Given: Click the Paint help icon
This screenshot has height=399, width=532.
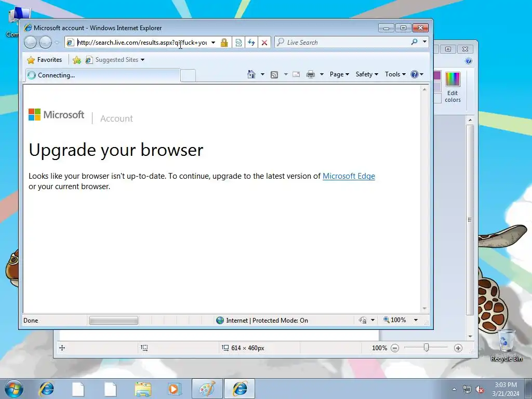Looking at the screenshot, I should point(469,61).
